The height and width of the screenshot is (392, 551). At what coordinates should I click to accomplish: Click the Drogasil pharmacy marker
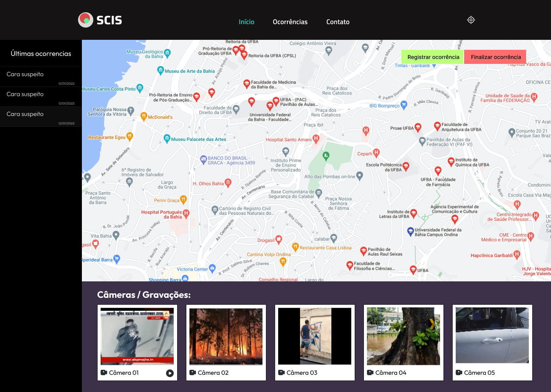[x=279, y=240]
